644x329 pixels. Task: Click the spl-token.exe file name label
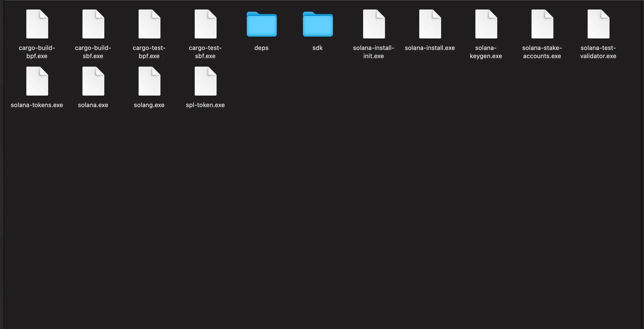click(x=205, y=105)
